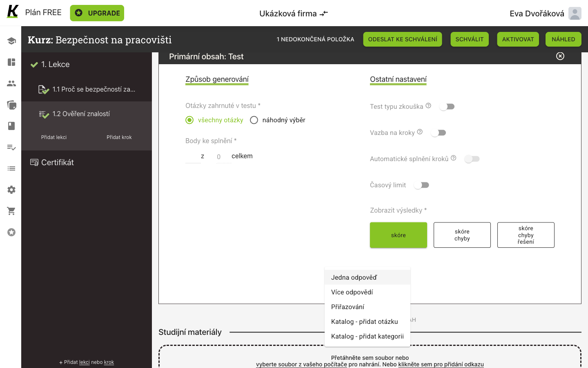
Task: Click course title Bezpečnost na pracovišti
Action: [114, 40]
